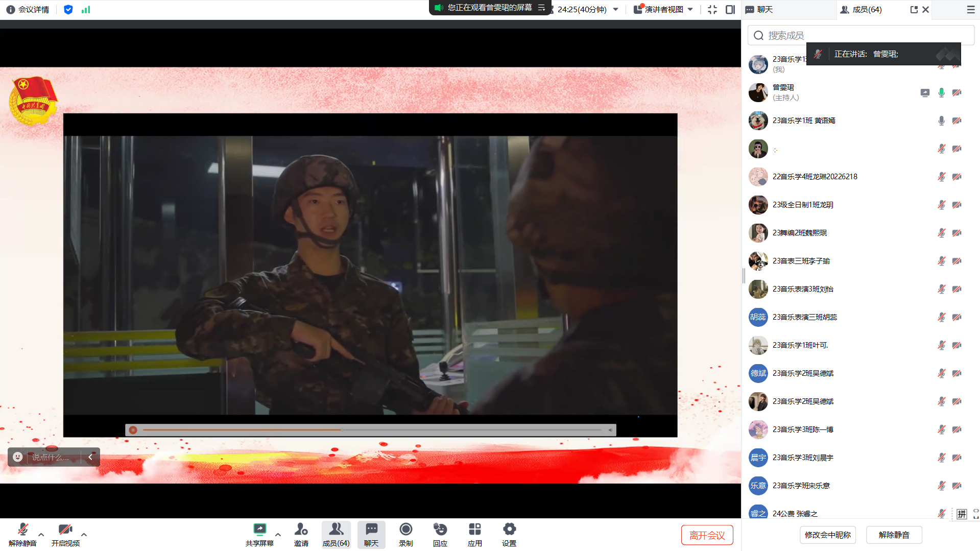Image resolution: width=980 pixels, height=551 pixels.
Task: Check the green network signal icon
Action: point(86,10)
